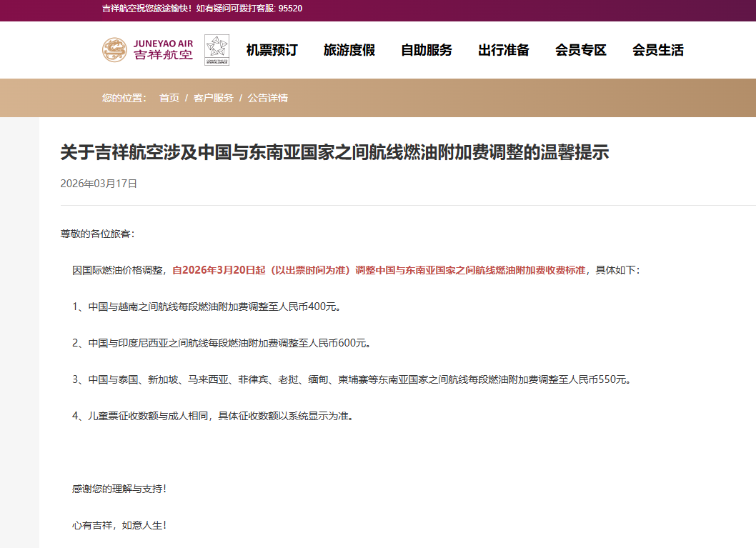
Task: Click the announcement title about 燃油附加费调整
Action: click(334, 152)
